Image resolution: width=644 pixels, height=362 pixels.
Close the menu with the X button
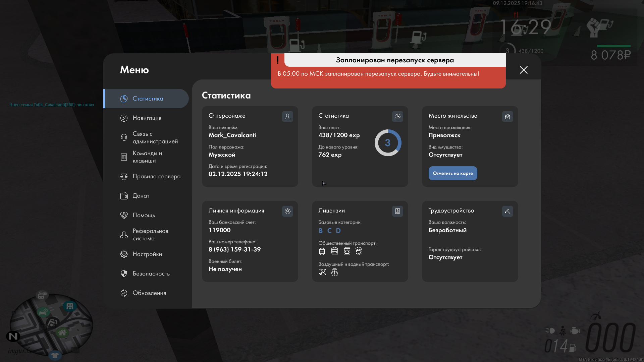tap(524, 70)
